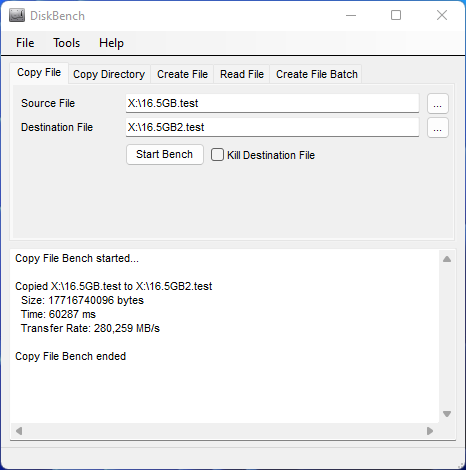466x470 pixels.
Task: Click the log scroll left arrow
Action: pos(19,431)
